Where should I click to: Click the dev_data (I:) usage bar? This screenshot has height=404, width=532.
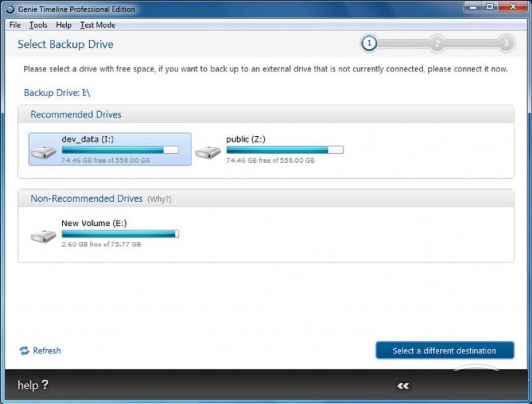pos(120,150)
